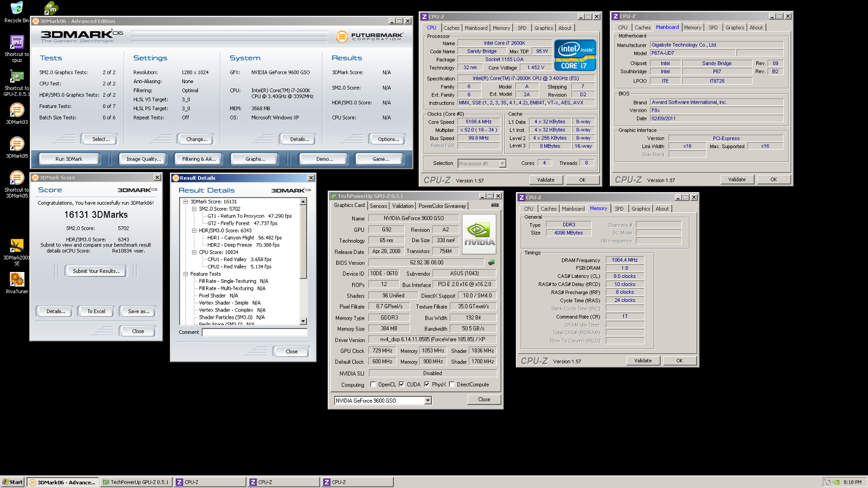Select the GT1 - Return To Proxycon row
This screenshot has width=868, height=488.
click(250, 216)
